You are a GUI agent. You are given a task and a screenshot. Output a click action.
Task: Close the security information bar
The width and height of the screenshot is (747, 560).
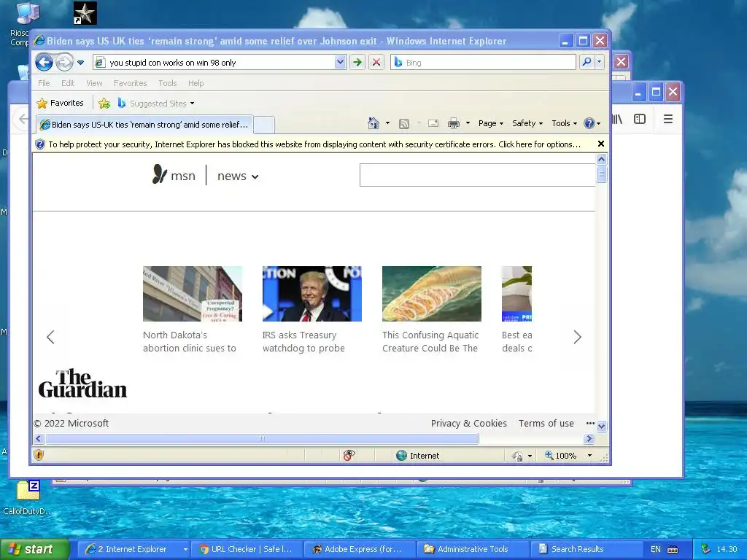click(601, 144)
